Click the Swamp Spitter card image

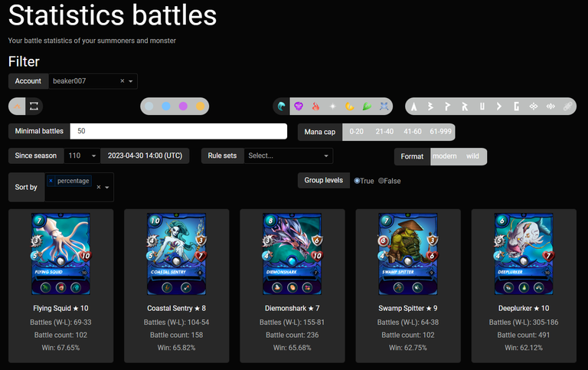click(x=408, y=254)
